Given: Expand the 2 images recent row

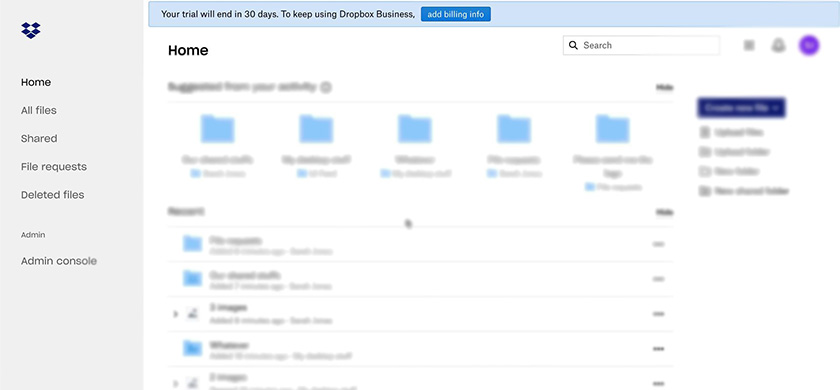Looking at the screenshot, I should [175, 384].
